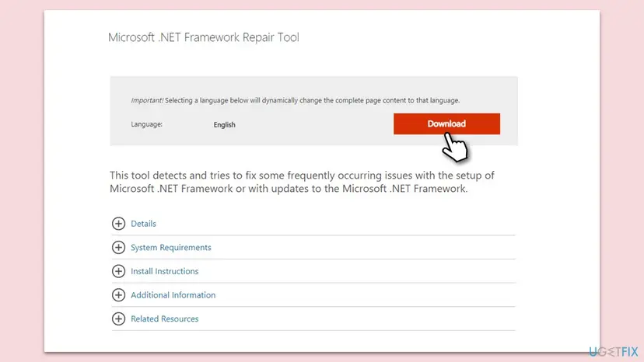Expand Details section plus icon

pos(119,223)
